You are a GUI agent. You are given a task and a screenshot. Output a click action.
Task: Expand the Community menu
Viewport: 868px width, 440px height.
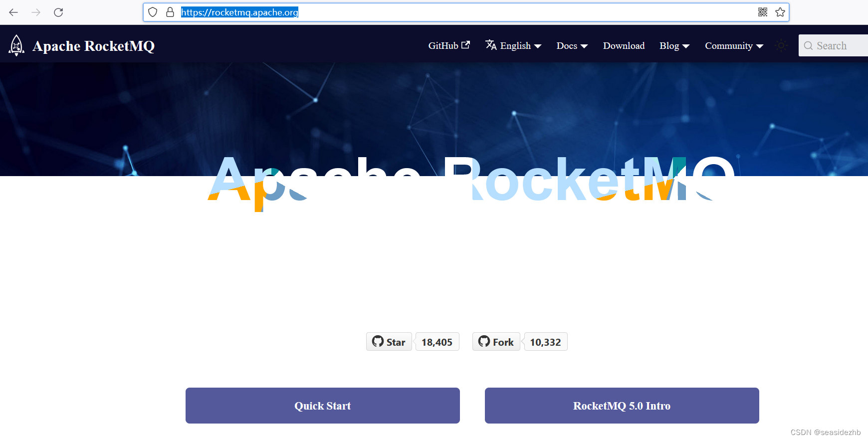734,45
